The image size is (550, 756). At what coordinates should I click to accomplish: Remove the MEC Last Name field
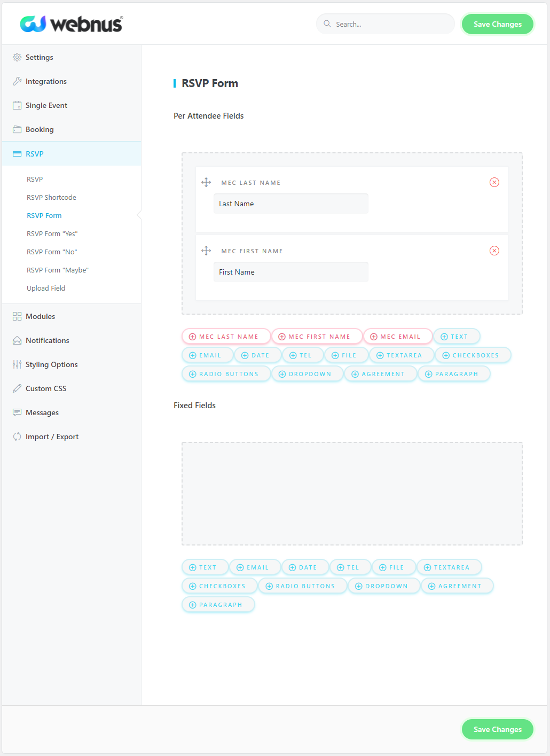click(494, 182)
